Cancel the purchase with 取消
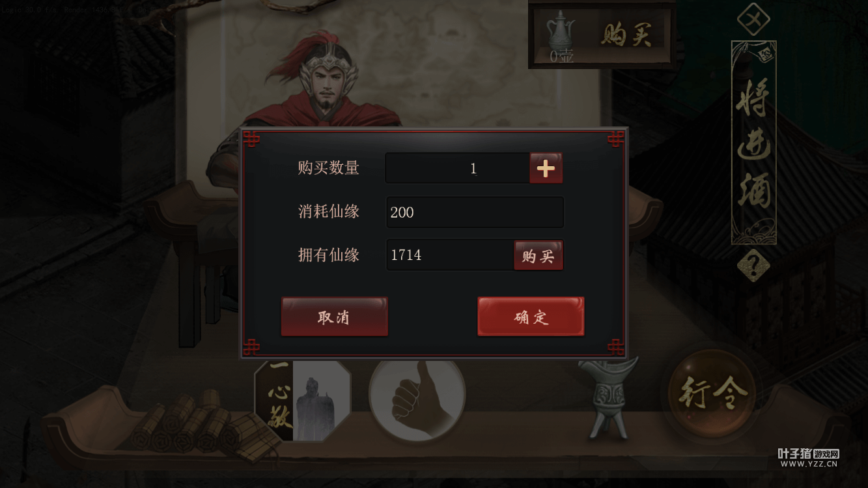The width and height of the screenshot is (868, 488). 335,317
